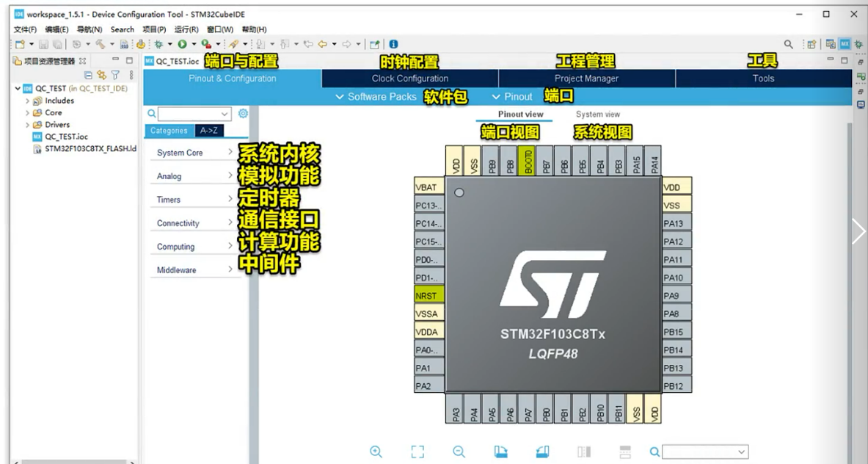The width and height of the screenshot is (868, 464).
Task: Click the back navigation yellow arrow icon
Action: click(322, 44)
